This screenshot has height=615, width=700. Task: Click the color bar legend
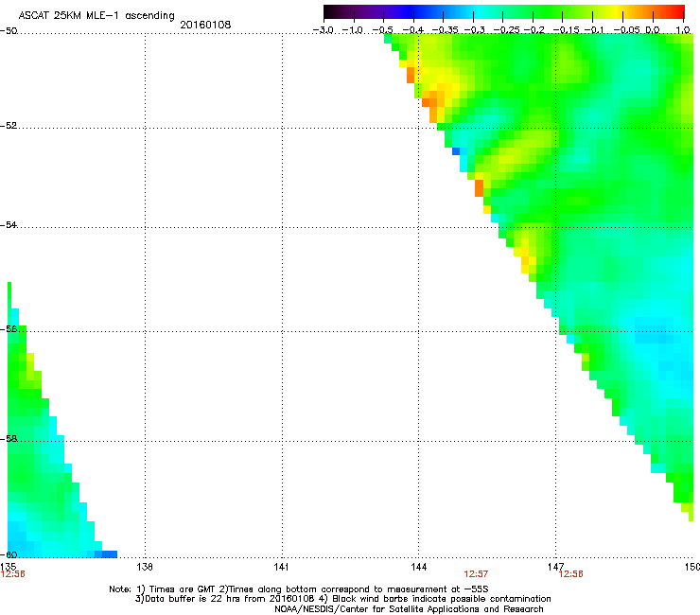click(x=503, y=11)
